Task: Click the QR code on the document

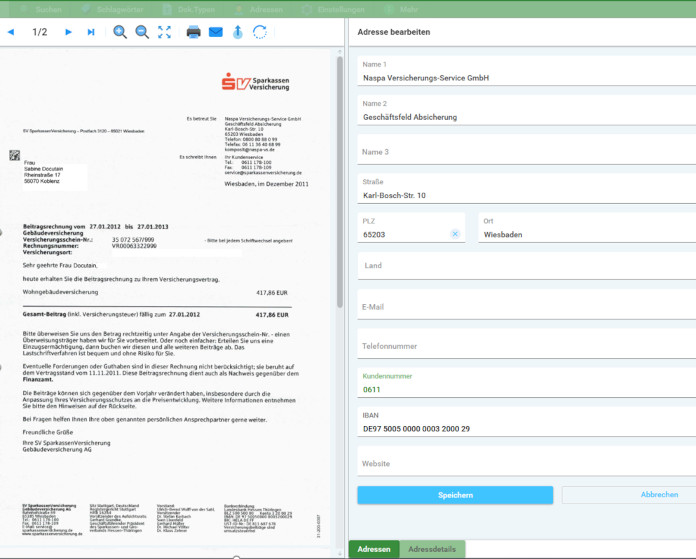Action: 15,155
